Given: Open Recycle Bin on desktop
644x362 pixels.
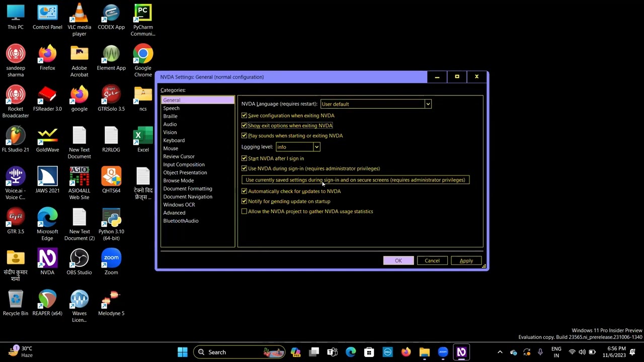Looking at the screenshot, I should [16, 303].
